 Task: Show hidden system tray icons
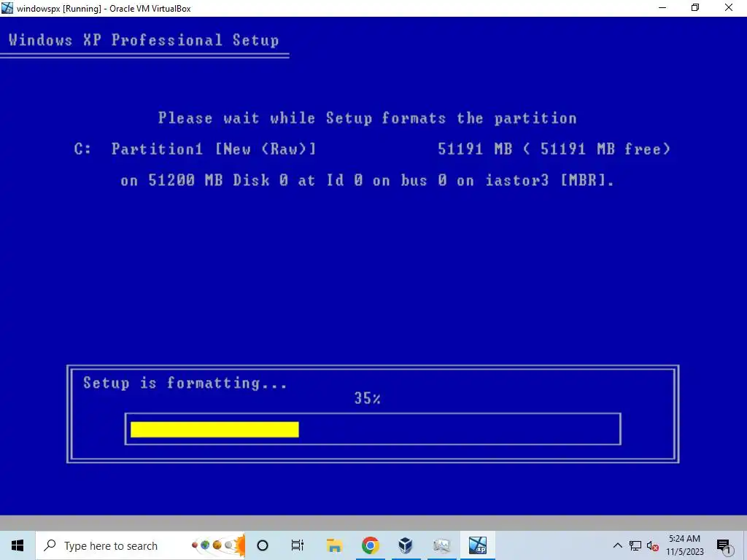coord(617,545)
